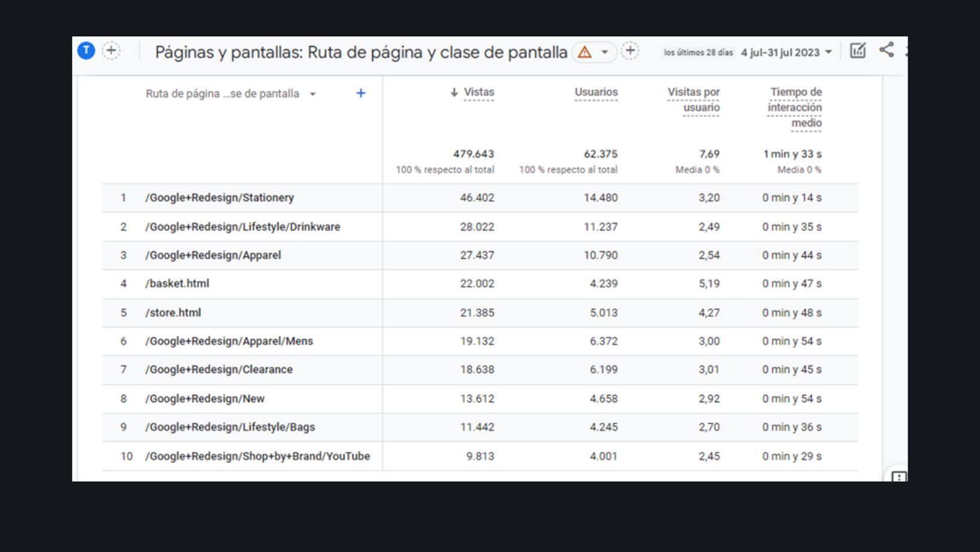Add a filter using the plus after the report title
This screenshot has height=552, width=980.
pos(630,51)
